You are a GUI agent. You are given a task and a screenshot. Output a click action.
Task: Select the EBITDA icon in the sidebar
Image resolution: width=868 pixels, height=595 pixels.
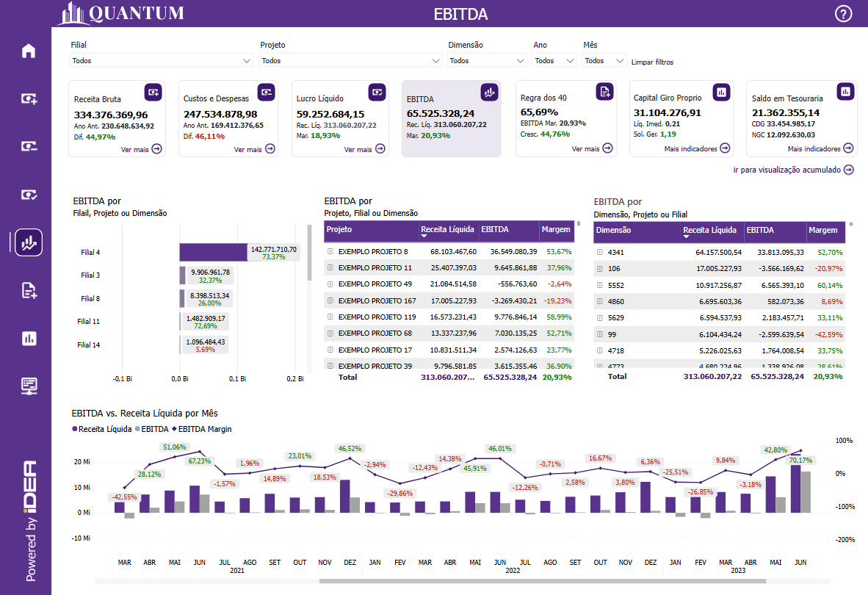click(29, 242)
